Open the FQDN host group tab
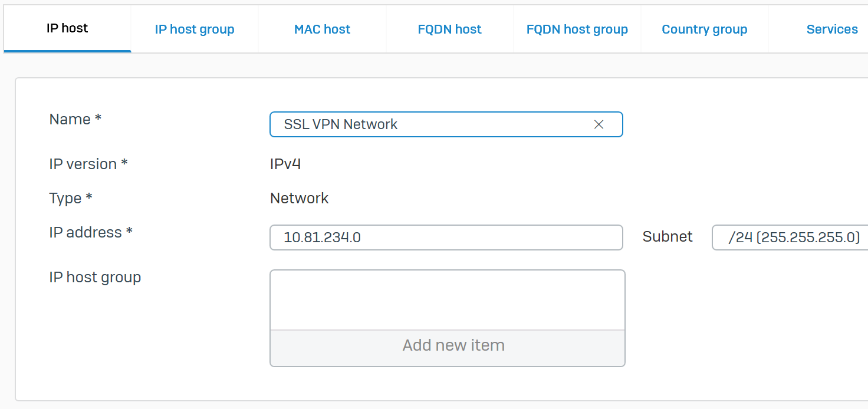 (577, 29)
